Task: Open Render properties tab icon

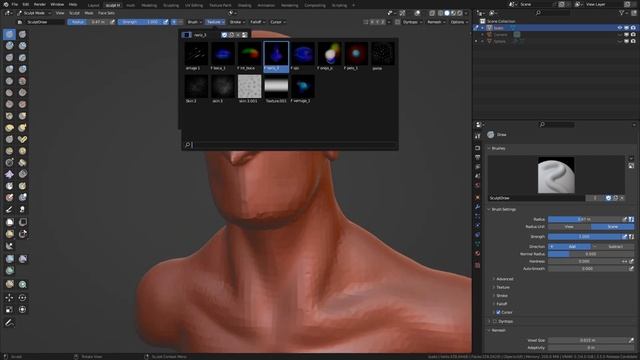Action: pyautogui.click(x=478, y=148)
